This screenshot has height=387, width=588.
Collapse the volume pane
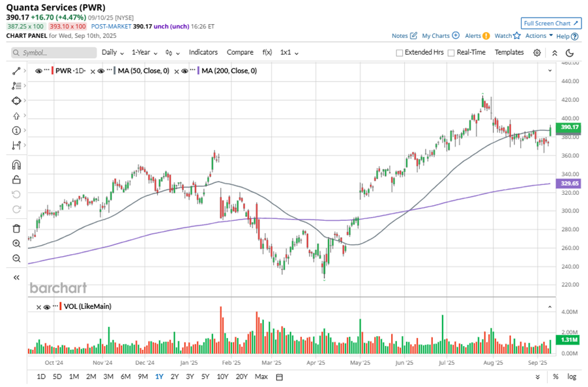pos(550,307)
